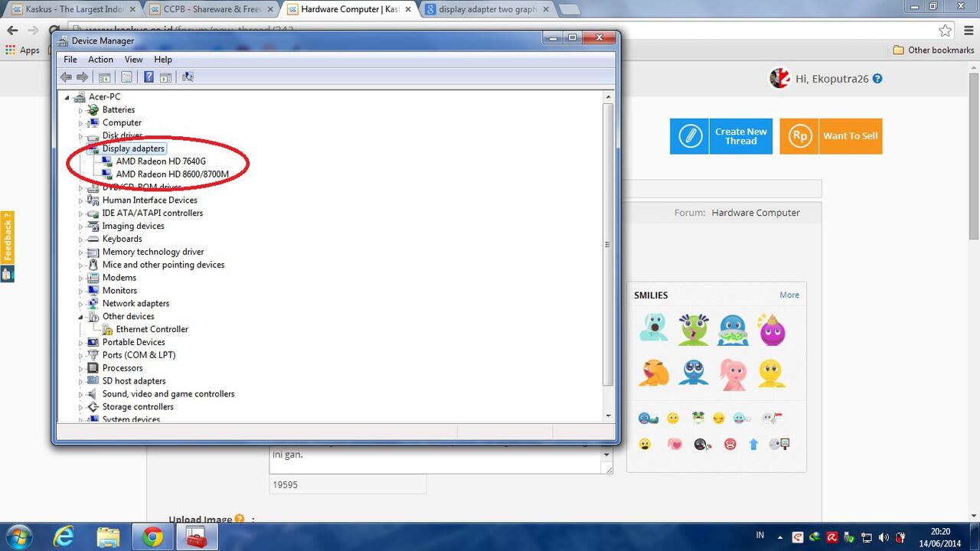Select the Storage controllers row

(138, 407)
